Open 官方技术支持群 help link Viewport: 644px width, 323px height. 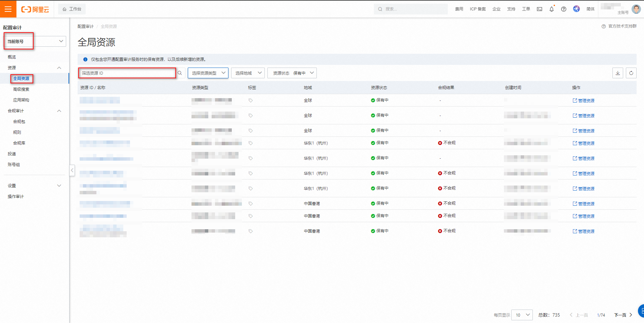point(622,26)
